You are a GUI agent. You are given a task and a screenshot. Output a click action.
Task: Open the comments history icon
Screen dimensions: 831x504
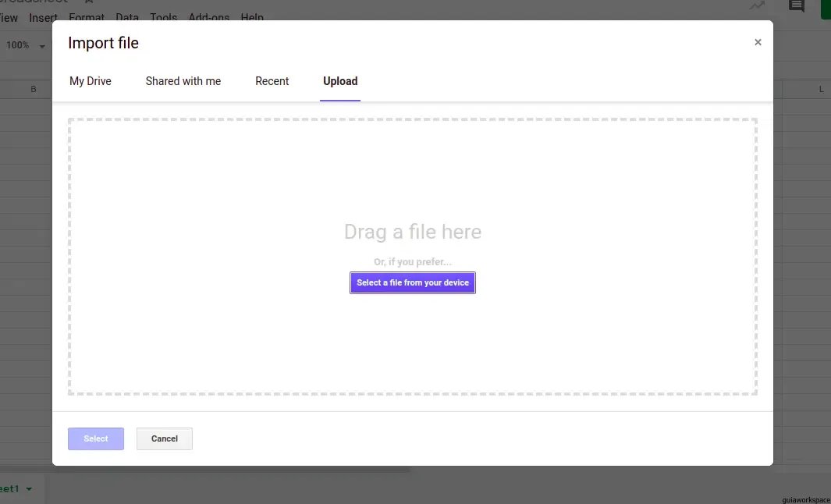click(x=797, y=6)
